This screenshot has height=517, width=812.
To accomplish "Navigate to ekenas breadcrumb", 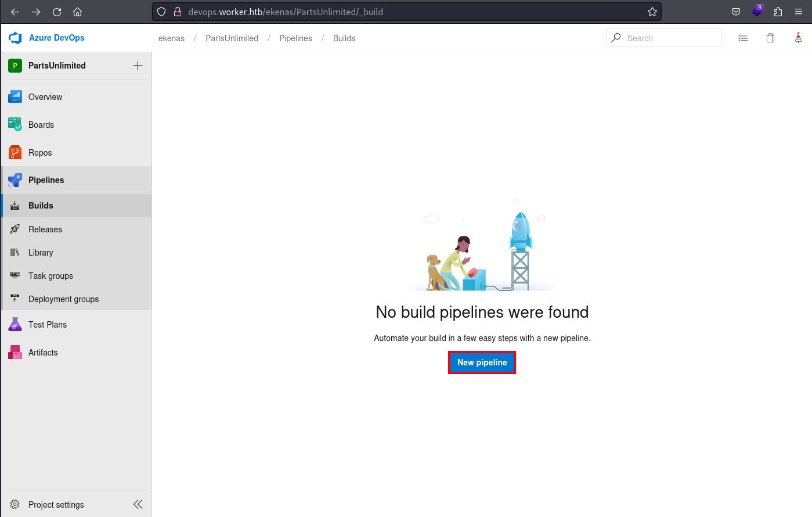I will 171,38.
